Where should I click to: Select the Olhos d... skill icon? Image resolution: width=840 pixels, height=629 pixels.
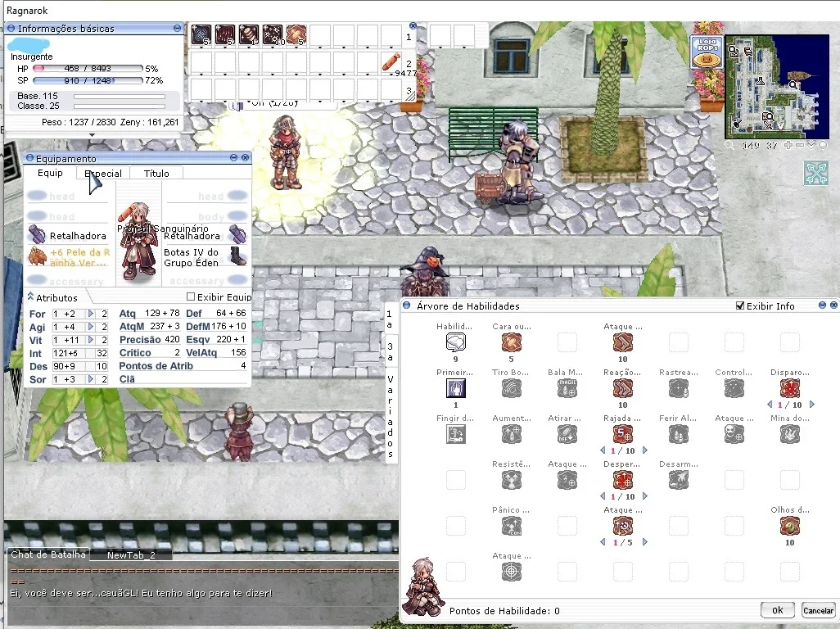[789, 526]
